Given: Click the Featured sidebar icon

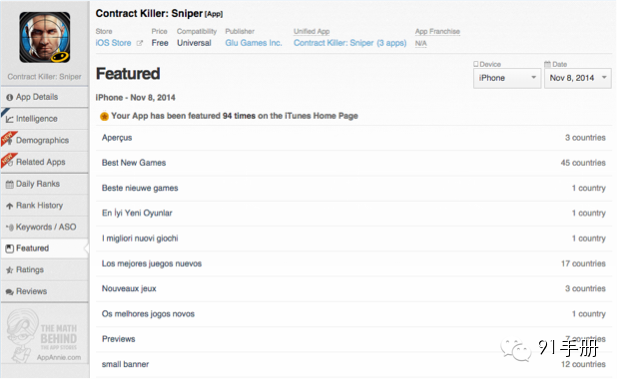Looking at the screenshot, I should tap(9, 248).
